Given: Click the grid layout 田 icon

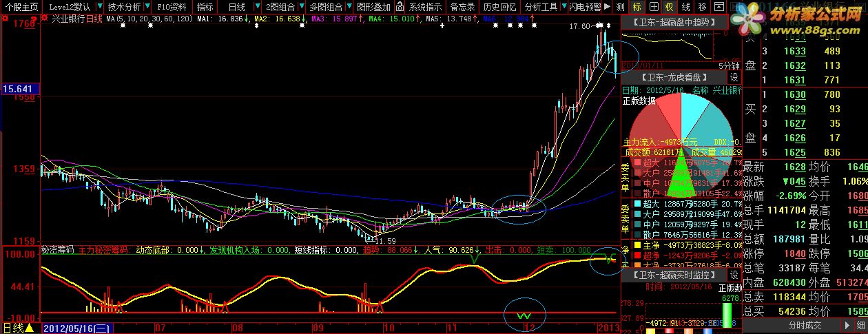Looking at the screenshot, I should (652, 7).
